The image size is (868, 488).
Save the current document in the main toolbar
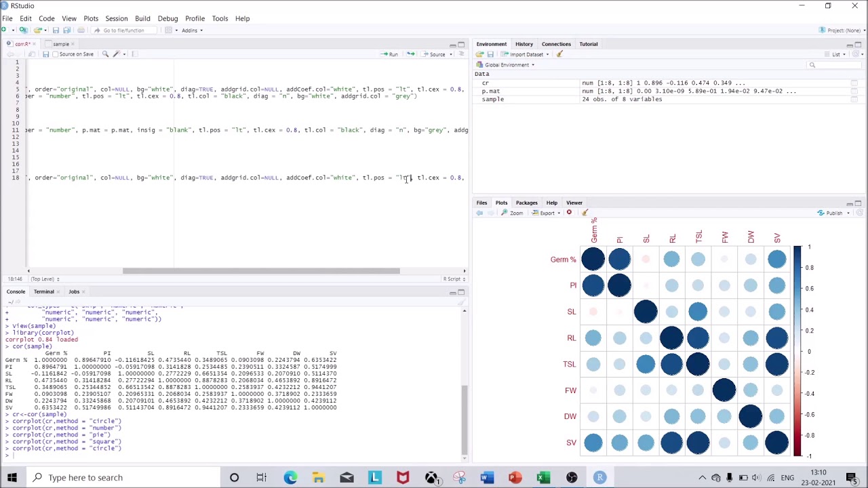56,30
